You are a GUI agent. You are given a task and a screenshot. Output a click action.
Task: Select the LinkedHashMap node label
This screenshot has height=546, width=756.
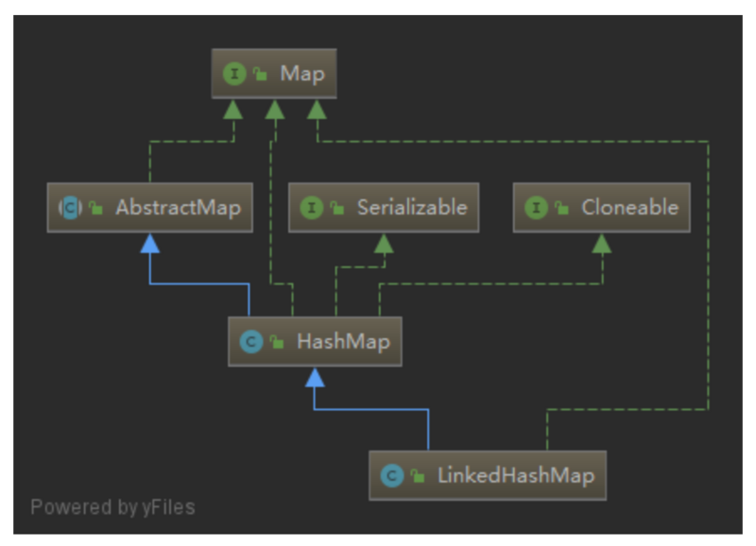coord(515,475)
